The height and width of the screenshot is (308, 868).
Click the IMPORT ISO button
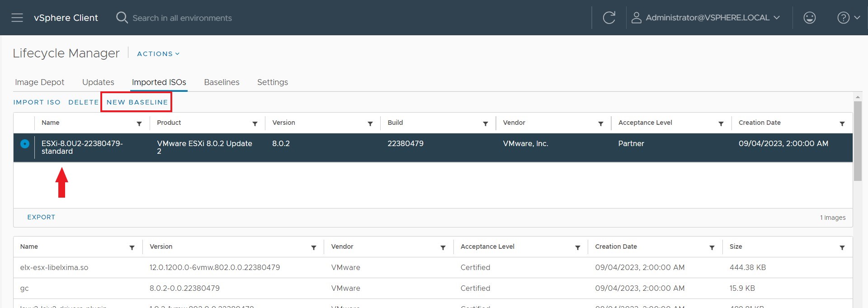[37, 102]
